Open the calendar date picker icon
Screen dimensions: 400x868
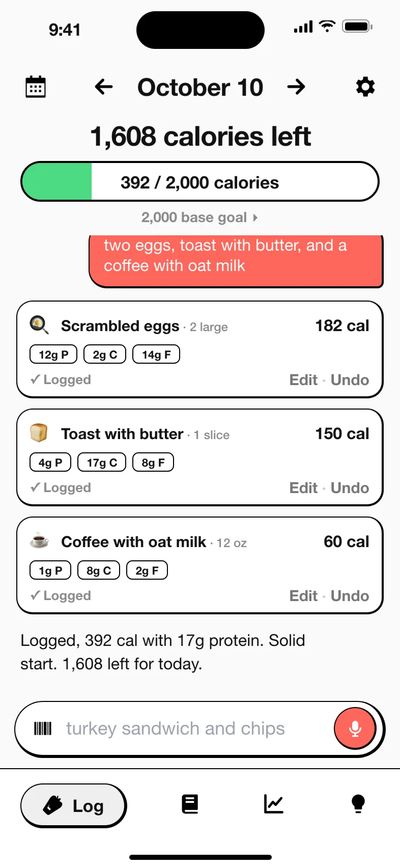point(36,87)
